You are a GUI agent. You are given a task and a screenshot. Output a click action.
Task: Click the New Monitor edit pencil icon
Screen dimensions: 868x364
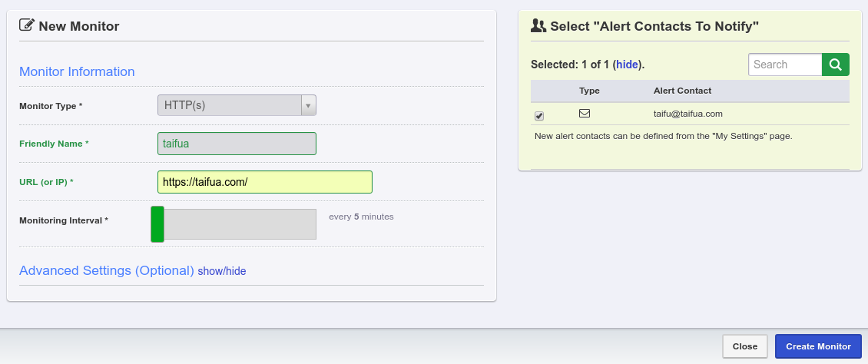[x=27, y=25]
